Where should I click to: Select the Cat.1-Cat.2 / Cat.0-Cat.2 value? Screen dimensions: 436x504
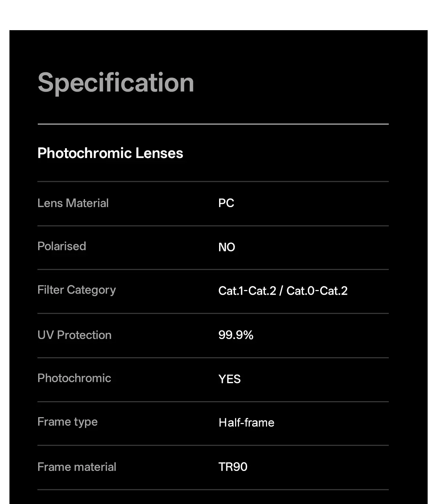click(283, 291)
